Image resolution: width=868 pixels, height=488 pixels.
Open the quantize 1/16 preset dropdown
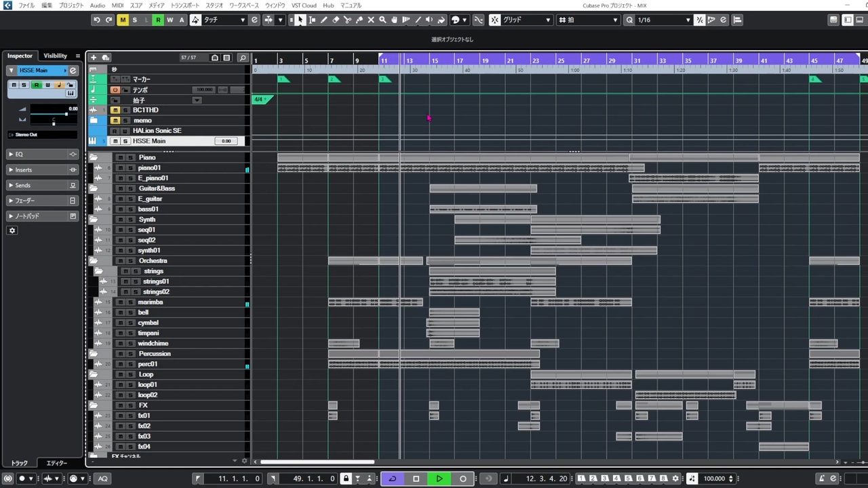tap(664, 20)
